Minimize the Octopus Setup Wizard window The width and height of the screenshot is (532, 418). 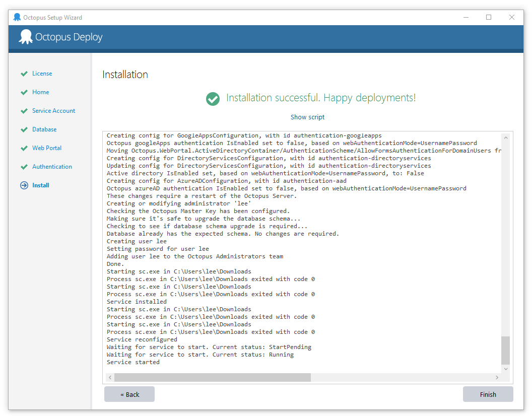coord(466,17)
